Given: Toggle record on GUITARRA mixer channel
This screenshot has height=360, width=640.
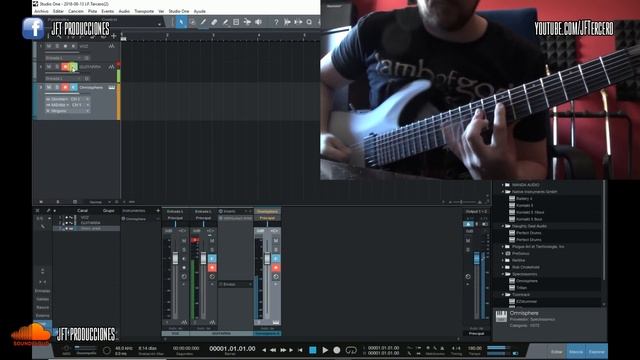Looking at the screenshot, I should [x=212, y=268].
